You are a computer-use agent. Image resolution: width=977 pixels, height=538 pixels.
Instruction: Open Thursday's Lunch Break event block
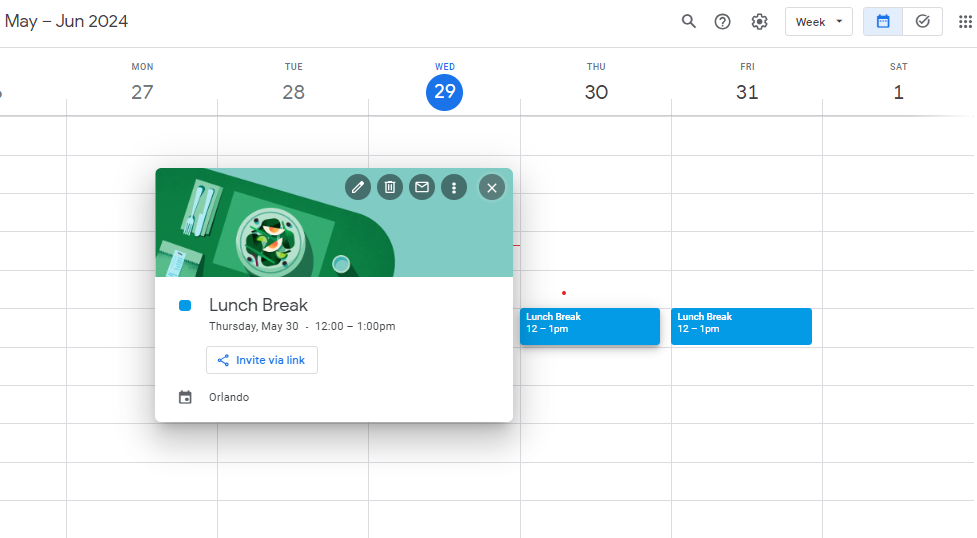pyautogui.click(x=590, y=326)
